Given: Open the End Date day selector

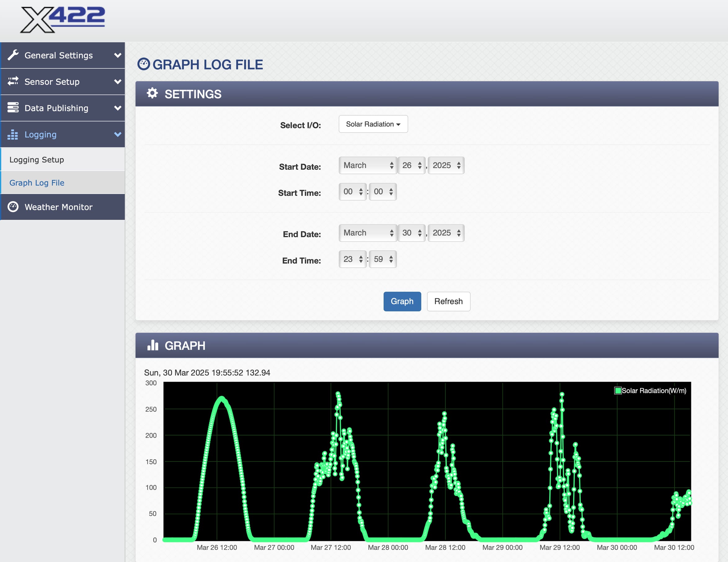Looking at the screenshot, I should (x=412, y=233).
